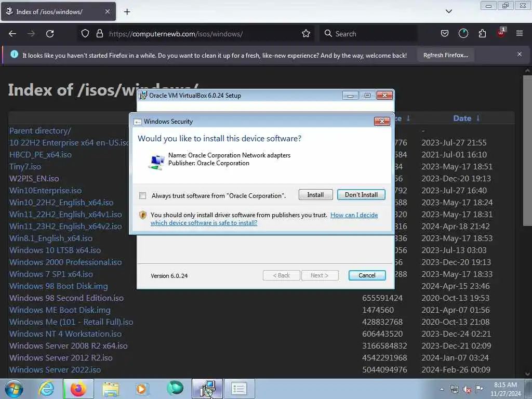Open the list all tabs dropdown

[x=448, y=11]
